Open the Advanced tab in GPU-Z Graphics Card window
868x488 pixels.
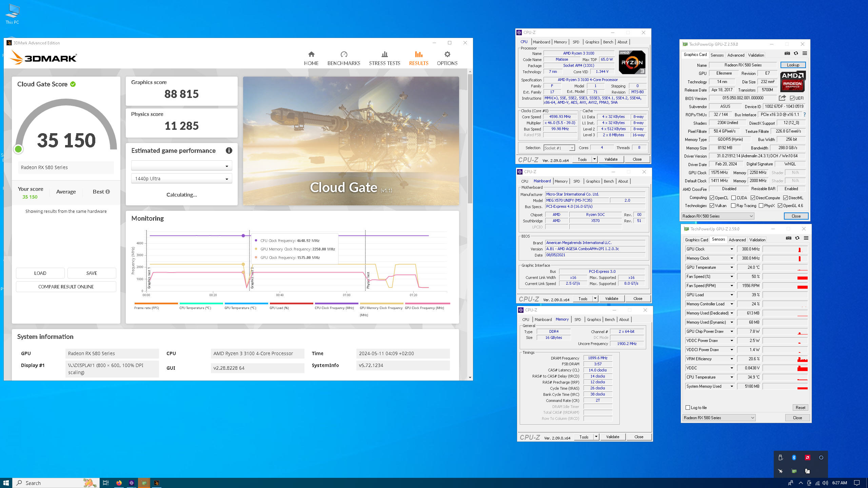736,55
